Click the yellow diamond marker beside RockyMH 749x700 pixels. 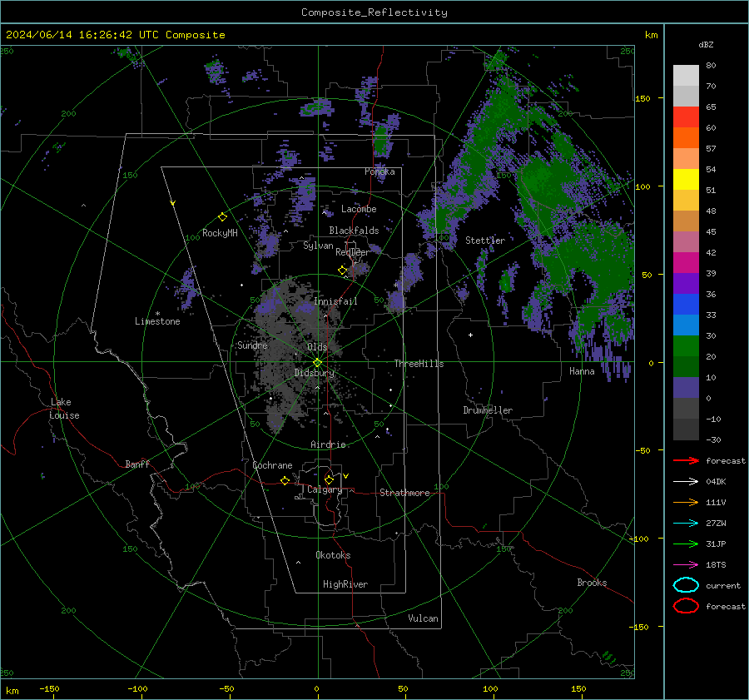coord(222,217)
